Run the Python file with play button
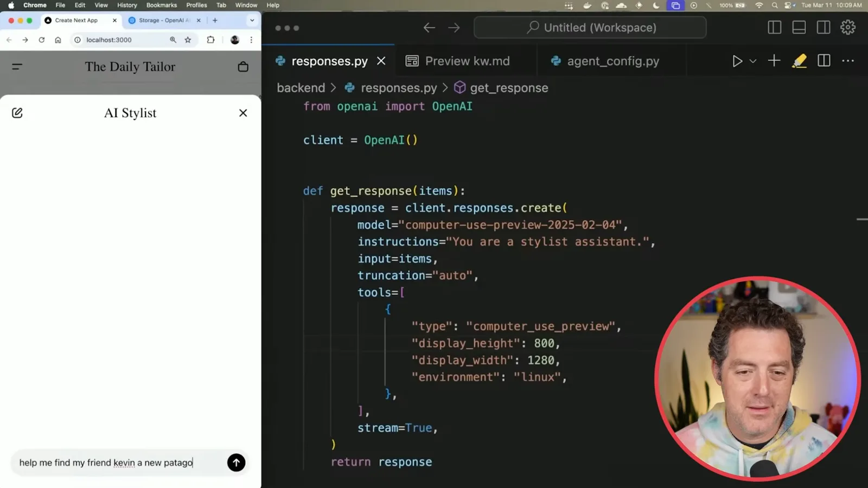This screenshot has height=488, width=868. 737,61
